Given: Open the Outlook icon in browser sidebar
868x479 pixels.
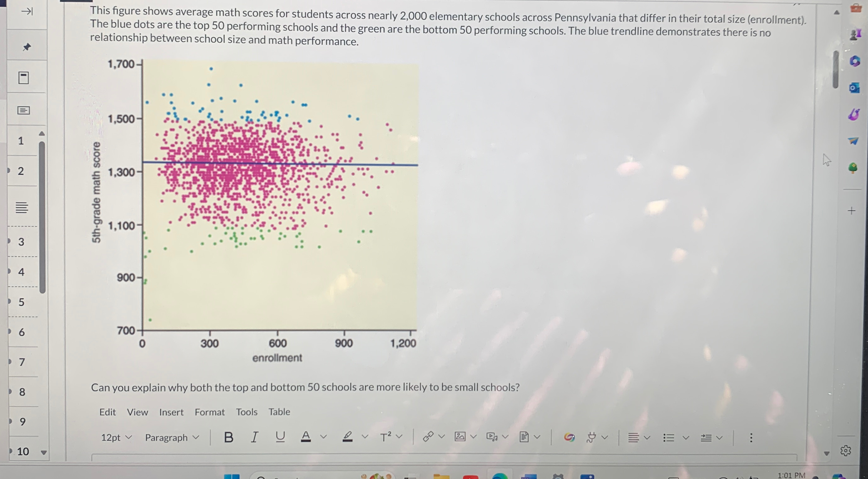Looking at the screenshot, I should point(854,88).
